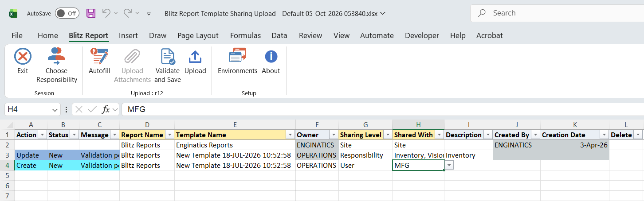Viewport: 644px width, 201px height.
Task: Open the Name Box dropdown
Action: pos(55,109)
